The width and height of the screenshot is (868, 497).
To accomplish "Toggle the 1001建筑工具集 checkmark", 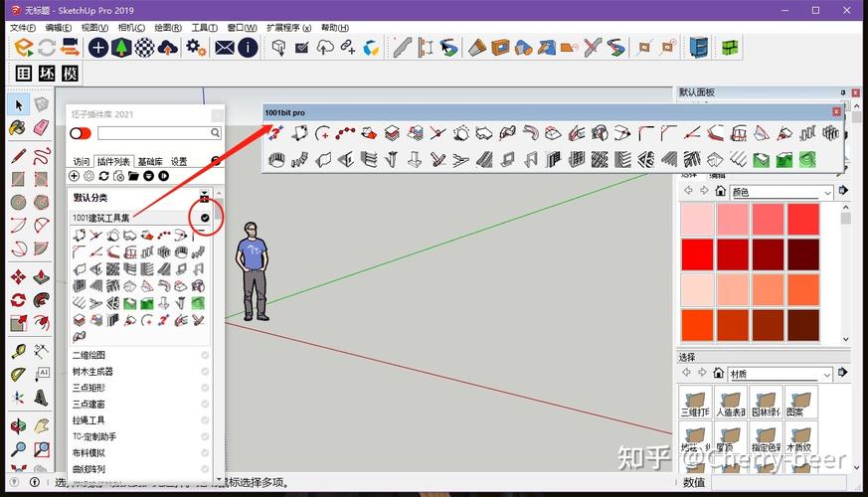I will 205,218.
